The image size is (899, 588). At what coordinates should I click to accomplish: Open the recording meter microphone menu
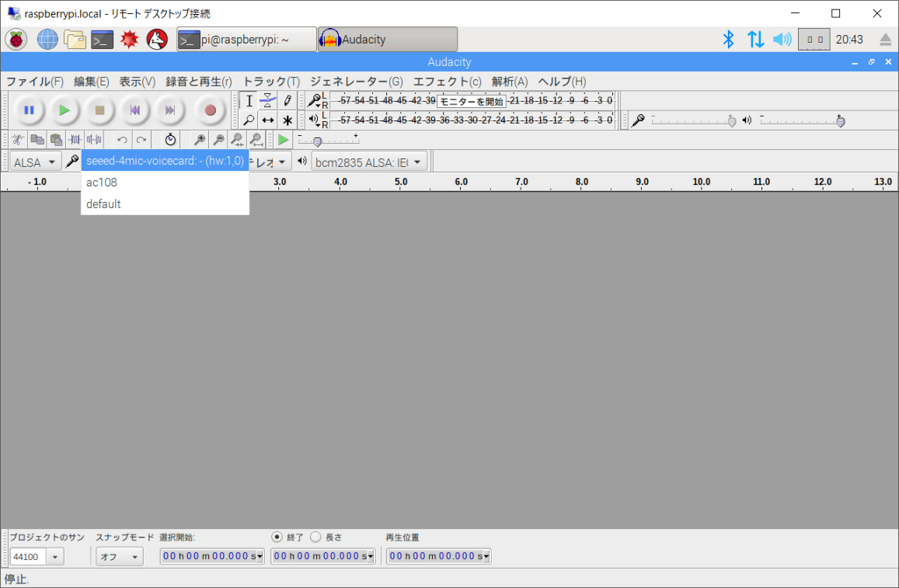(x=314, y=101)
